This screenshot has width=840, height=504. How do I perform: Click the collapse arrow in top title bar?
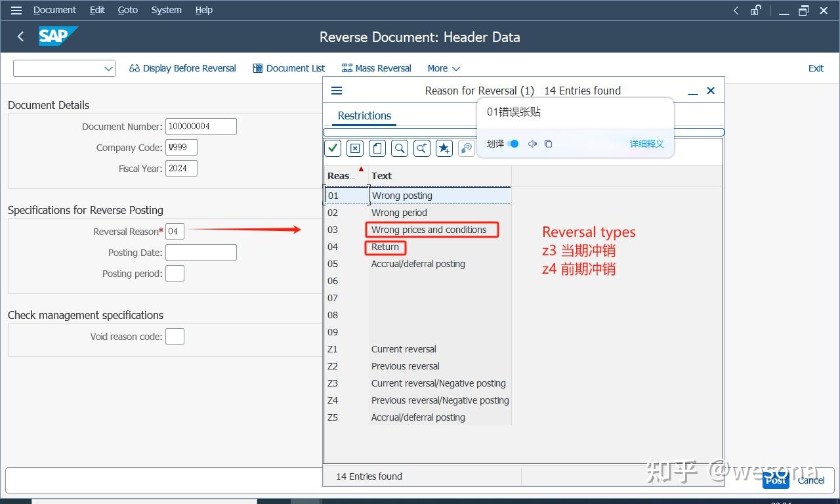coord(736,10)
